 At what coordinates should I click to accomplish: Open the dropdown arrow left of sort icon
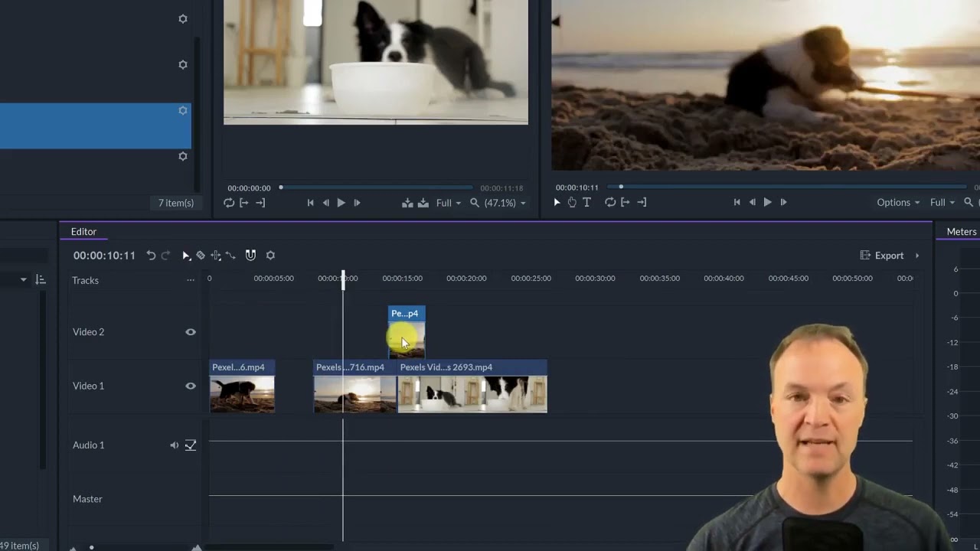(x=24, y=280)
